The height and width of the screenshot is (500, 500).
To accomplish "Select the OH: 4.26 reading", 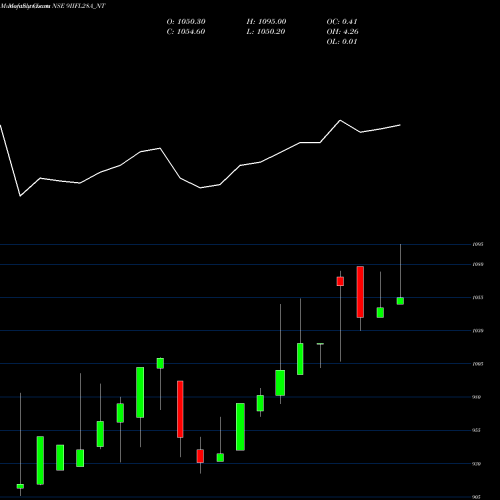I will click(343, 32).
